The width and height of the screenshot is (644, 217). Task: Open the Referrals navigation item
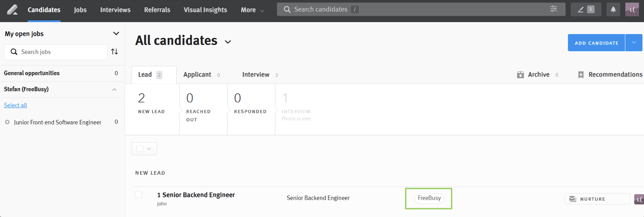pyautogui.click(x=157, y=10)
